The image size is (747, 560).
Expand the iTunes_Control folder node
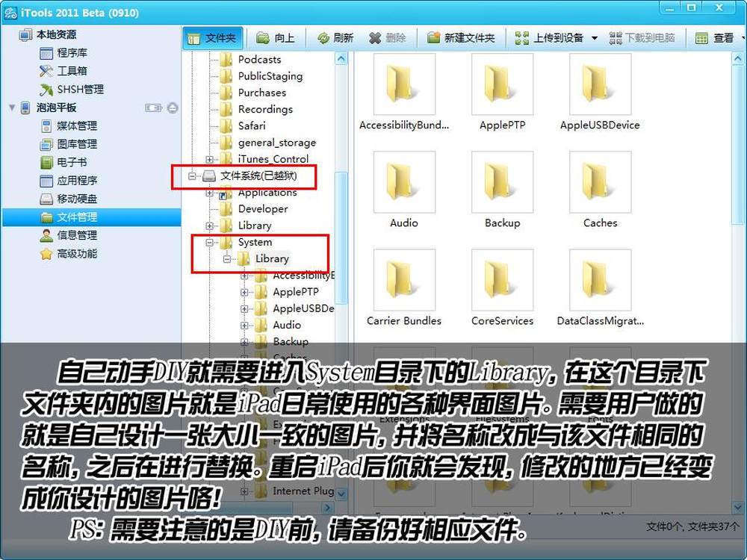point(210,159)
